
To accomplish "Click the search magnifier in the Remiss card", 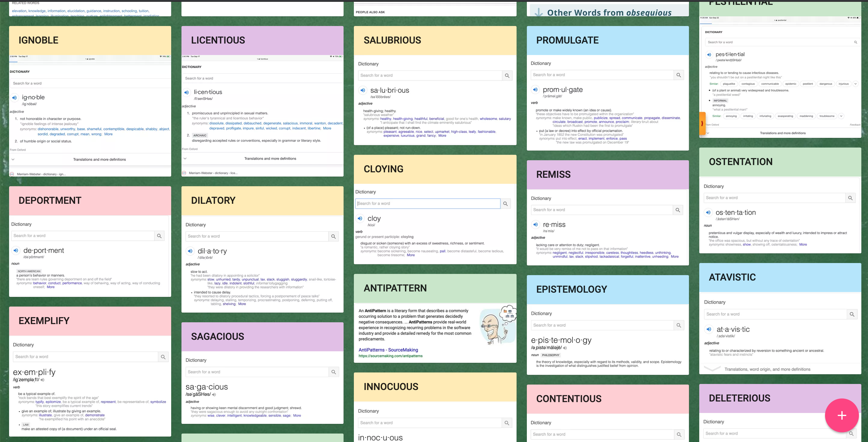I will (678, 210).
